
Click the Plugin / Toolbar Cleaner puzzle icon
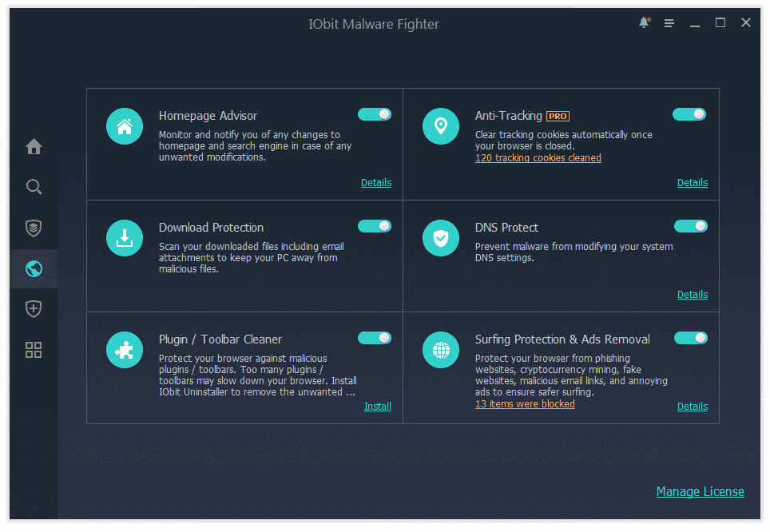[124, 350]
